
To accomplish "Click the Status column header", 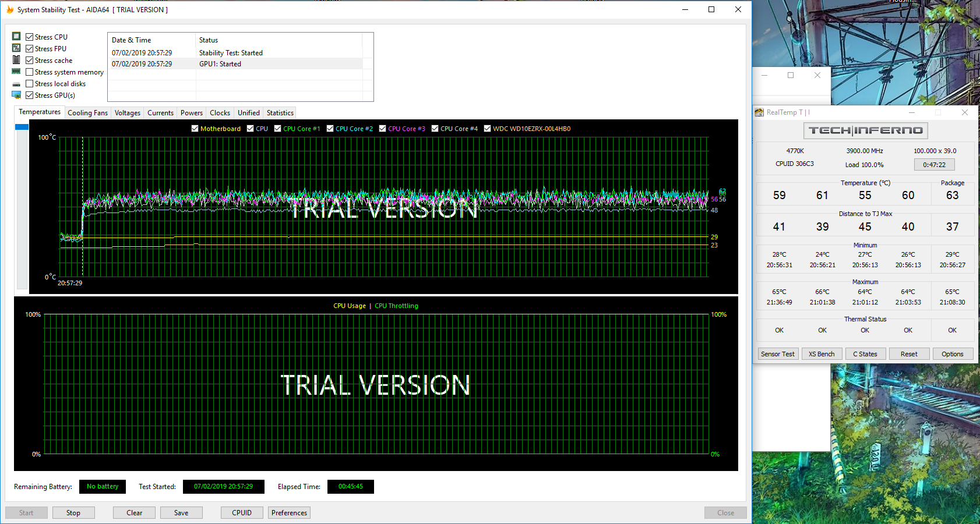I will coord(279,40).
